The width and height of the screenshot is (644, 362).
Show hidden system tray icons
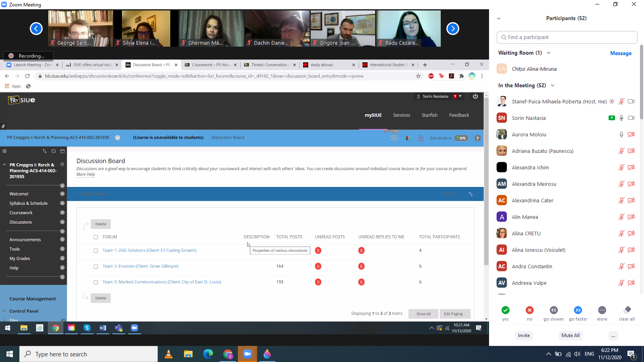tap(548, 354)
